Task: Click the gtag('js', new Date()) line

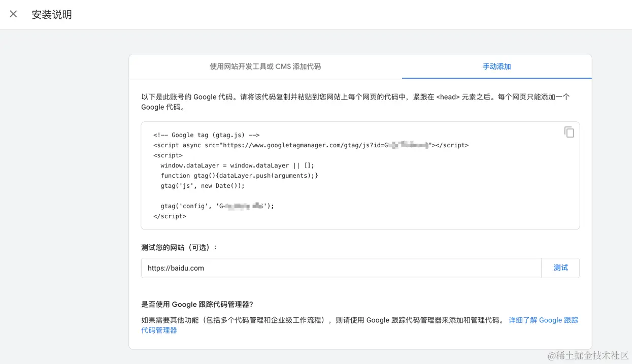Action: pyautogui.click(x=203, y=186)
